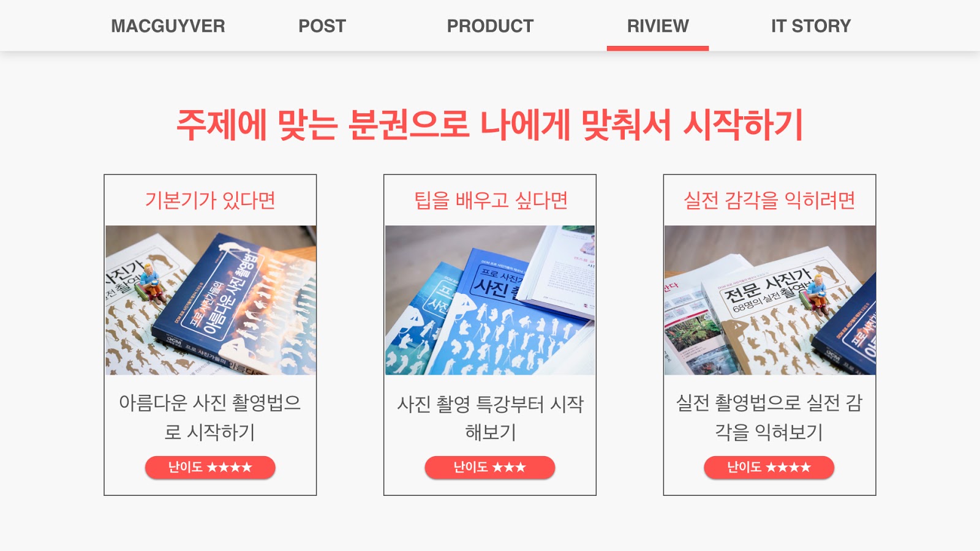This screenshot has width=980, height=551.
Task: Click the 아름다운 사진 촬영법으로 시작하기 text
Action: (210, 417)
